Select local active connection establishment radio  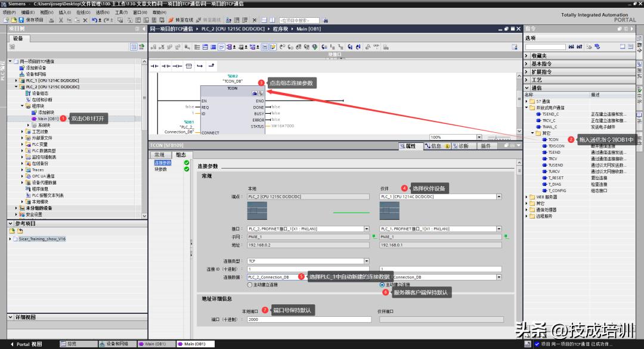tap(250, 285)
